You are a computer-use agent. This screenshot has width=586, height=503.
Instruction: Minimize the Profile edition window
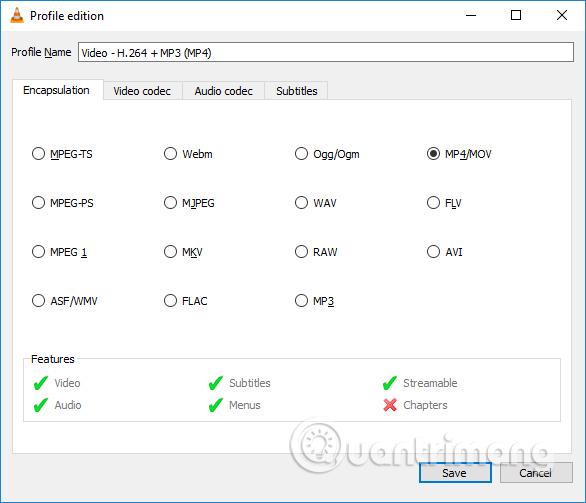pos(471,15)
